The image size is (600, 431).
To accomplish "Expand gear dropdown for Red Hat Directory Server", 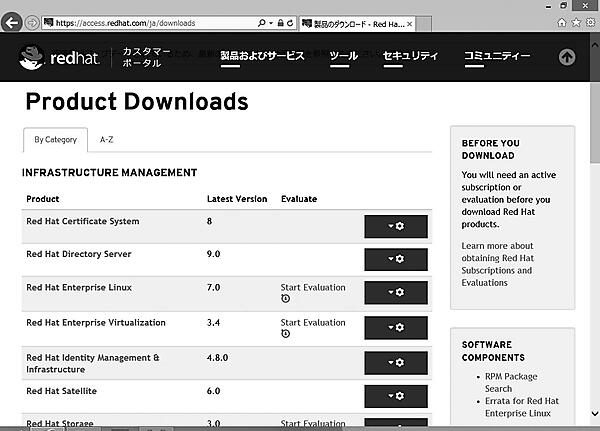I will coord(396,259).
